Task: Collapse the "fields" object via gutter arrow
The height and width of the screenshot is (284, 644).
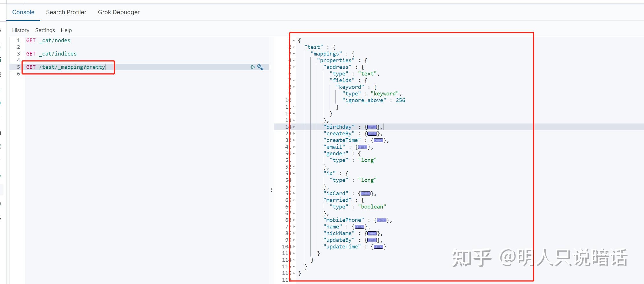Action: tap(294, 80)
